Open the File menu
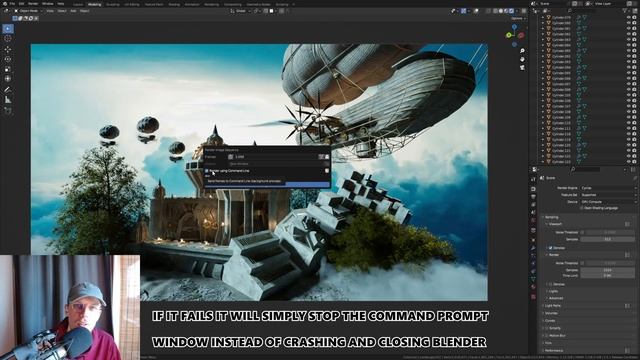The height and width of the screenshot is (360, 640). pos(12,4)
